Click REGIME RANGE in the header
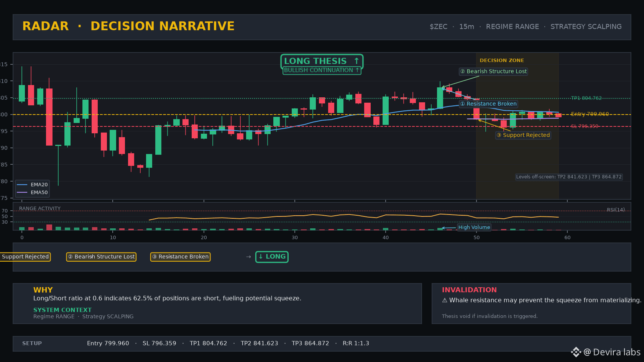 pyautogui.click(x=512, y=27)
